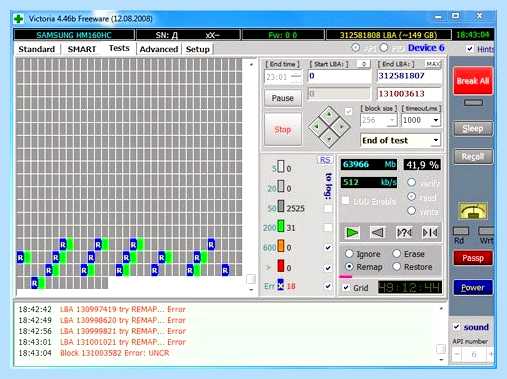Click the red slow block color swatch
Image resolution: width=507 pixels, height=379 pixels.
[x=281, y=266]
